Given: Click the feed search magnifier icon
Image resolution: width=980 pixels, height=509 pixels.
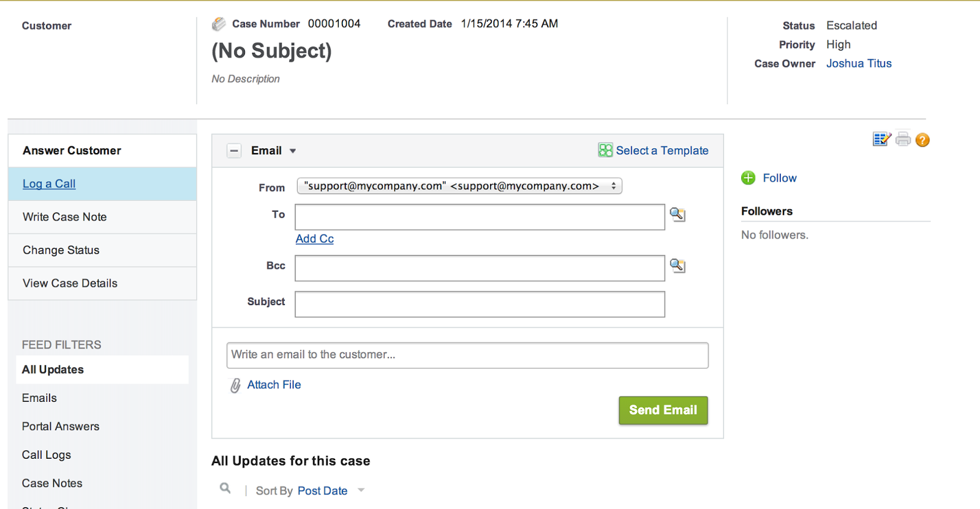Looking at the screenshot, I should click(225, 488).
